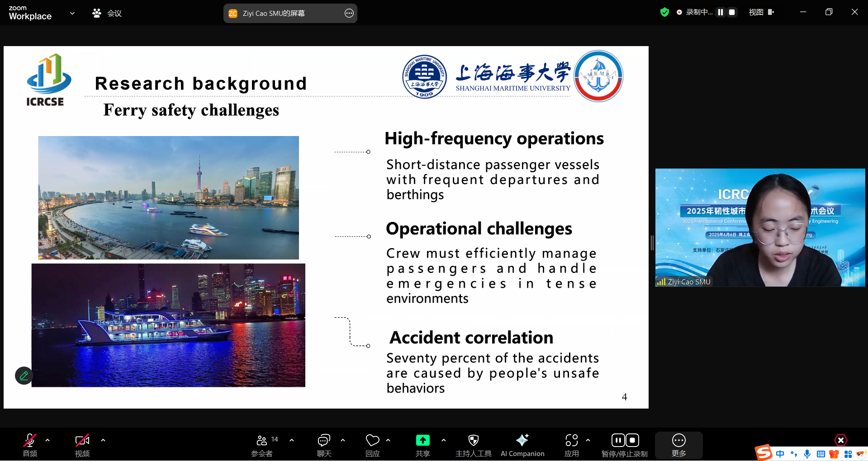
Task: Unmute the microphone audio icon
Action: tap(30, 440)
